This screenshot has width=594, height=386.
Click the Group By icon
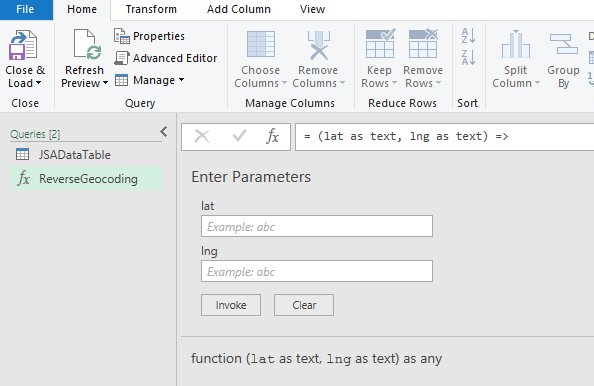(563, 44)
